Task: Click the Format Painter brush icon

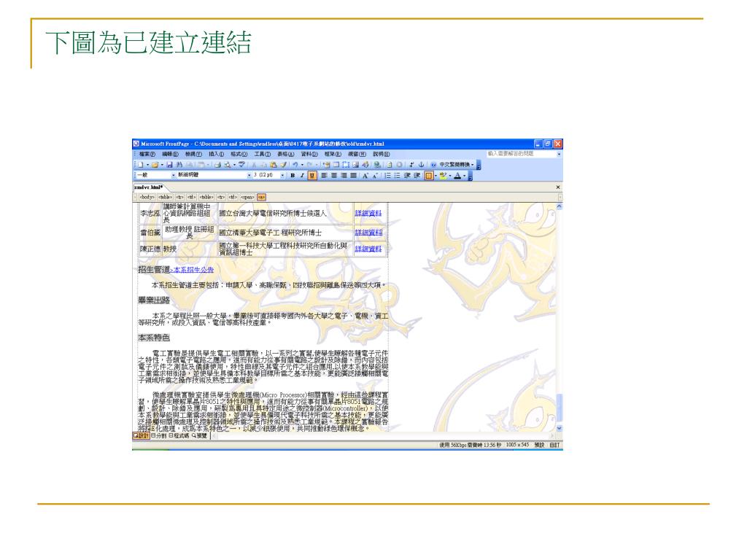Action: point(284,164)
